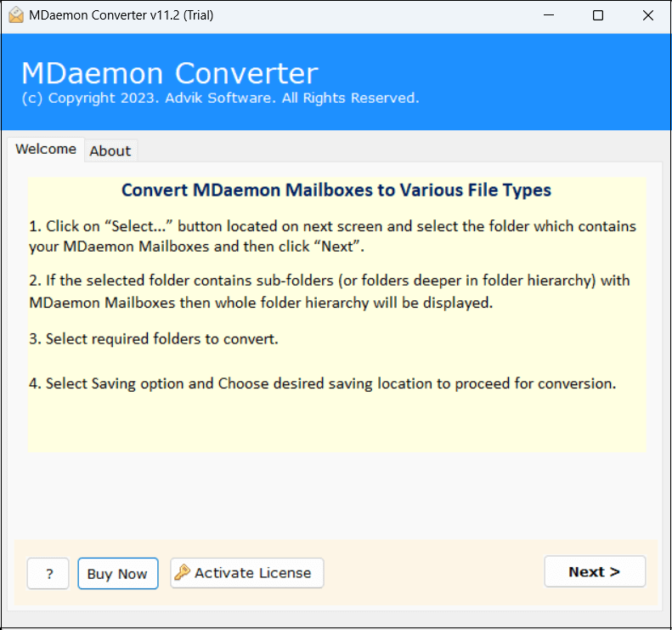Click step 4 text about Saving option

[x=322, y=383]
